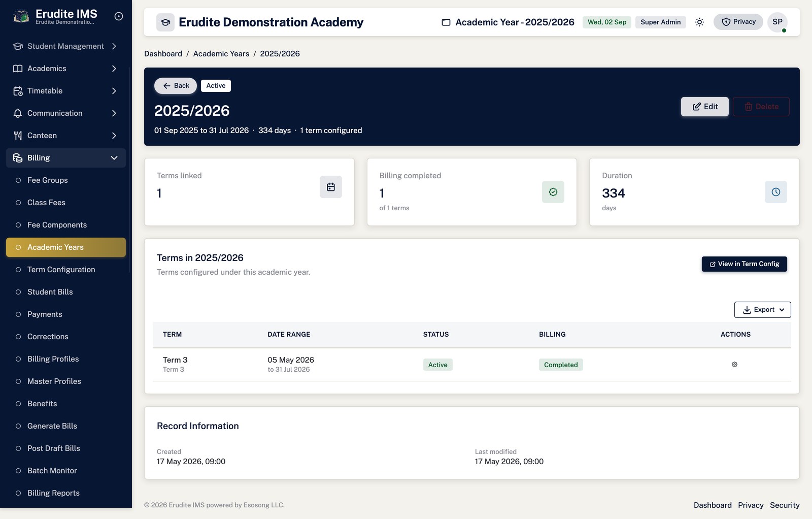Click the Academic Years breadcrumb link
Screen dimensions: 812x519
[221, 54]
